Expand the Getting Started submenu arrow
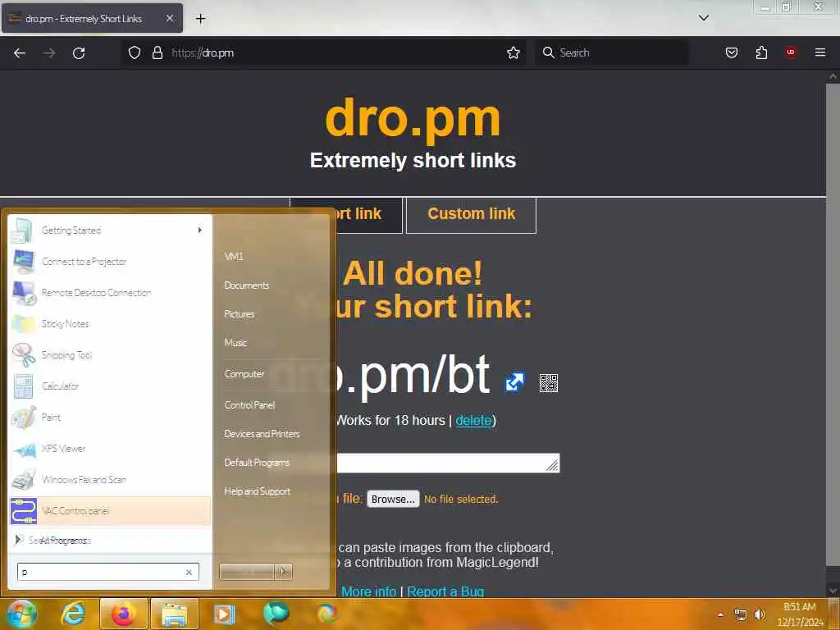This screenshot has width=840, height=630. click(x=200, y=230)
